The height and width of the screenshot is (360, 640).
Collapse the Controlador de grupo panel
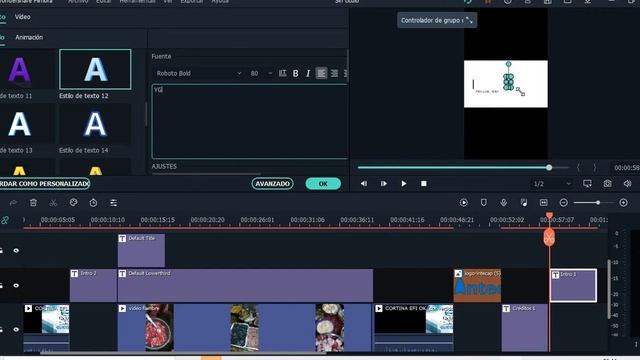coord(469,20)
